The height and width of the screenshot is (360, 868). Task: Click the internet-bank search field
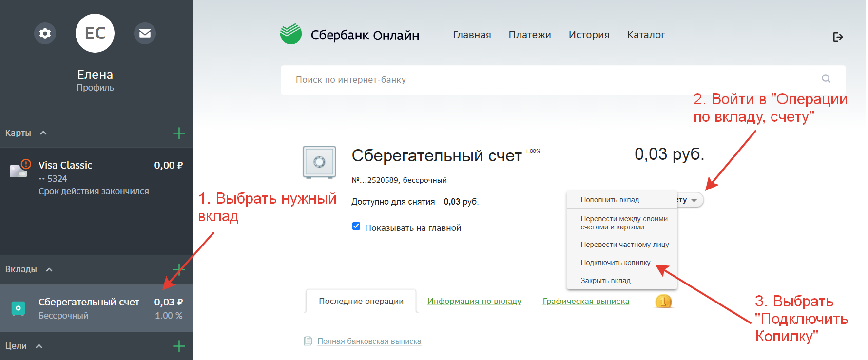[x=563, y=79]
